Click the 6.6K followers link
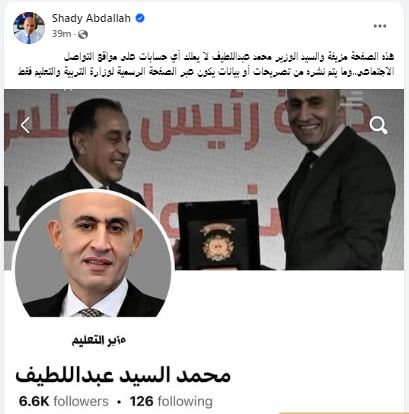 coord(64,401)
